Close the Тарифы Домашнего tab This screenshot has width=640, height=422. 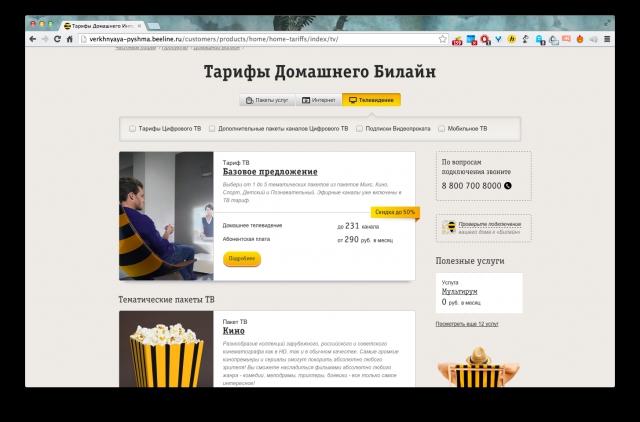coord(139,26)
